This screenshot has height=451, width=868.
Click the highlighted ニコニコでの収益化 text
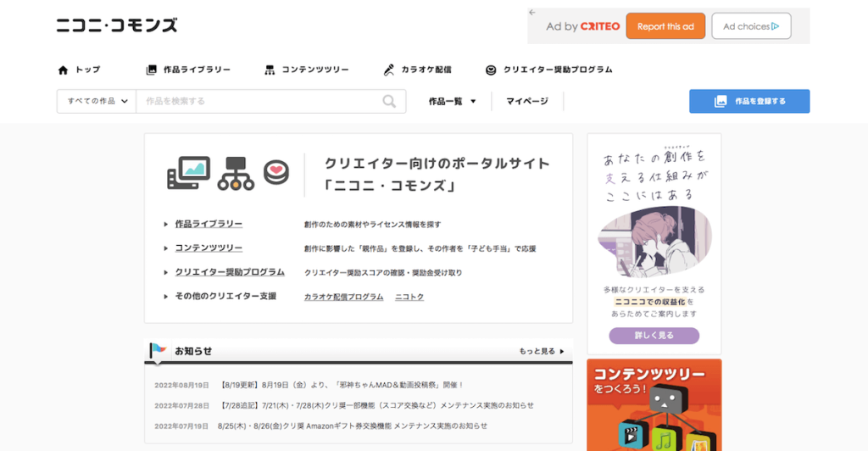tap(650, 302)
